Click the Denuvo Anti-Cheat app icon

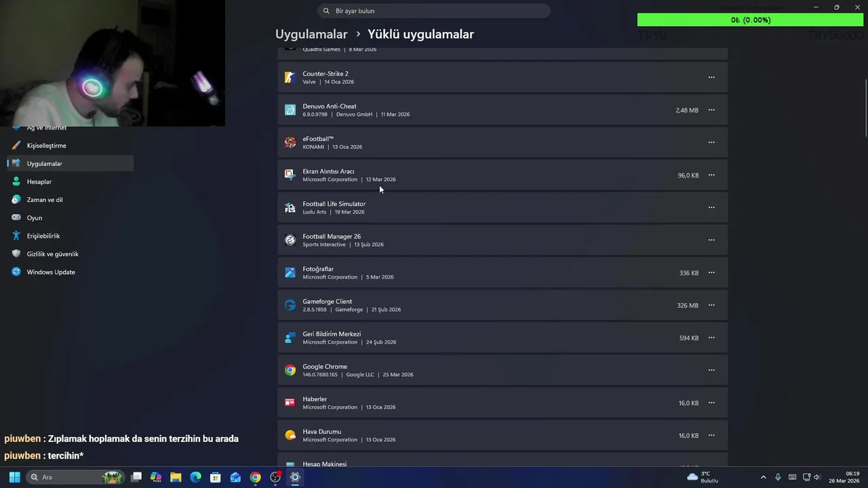(290, 110)
